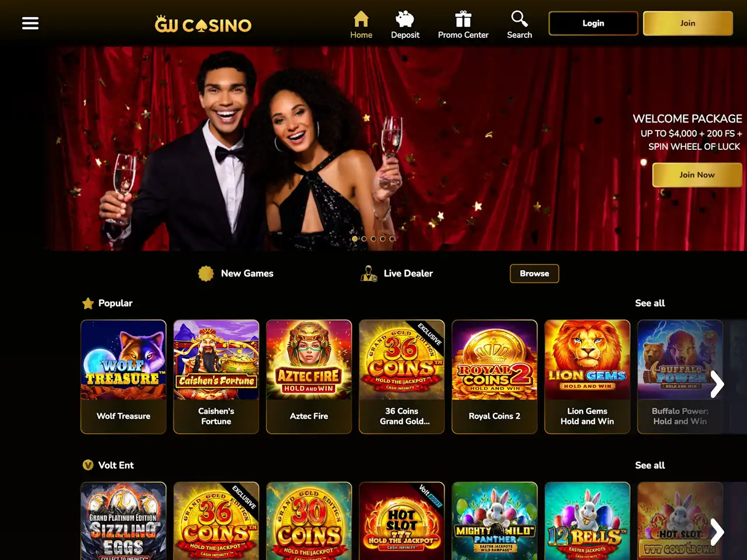747x560 pixels.
Task: Open the Promo Center gift icon
Action: tap(463, 19)
